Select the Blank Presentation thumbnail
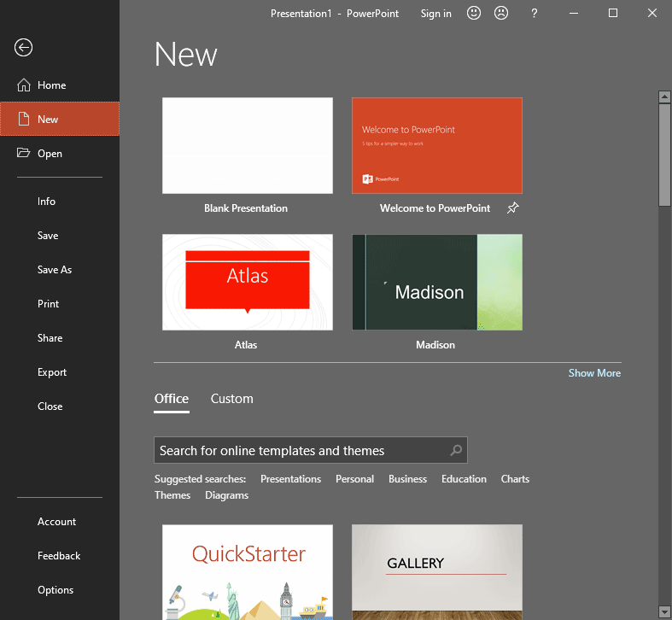The width and height of the screenshot is (672, 620). pyautogui.click(x=248, y=145)
